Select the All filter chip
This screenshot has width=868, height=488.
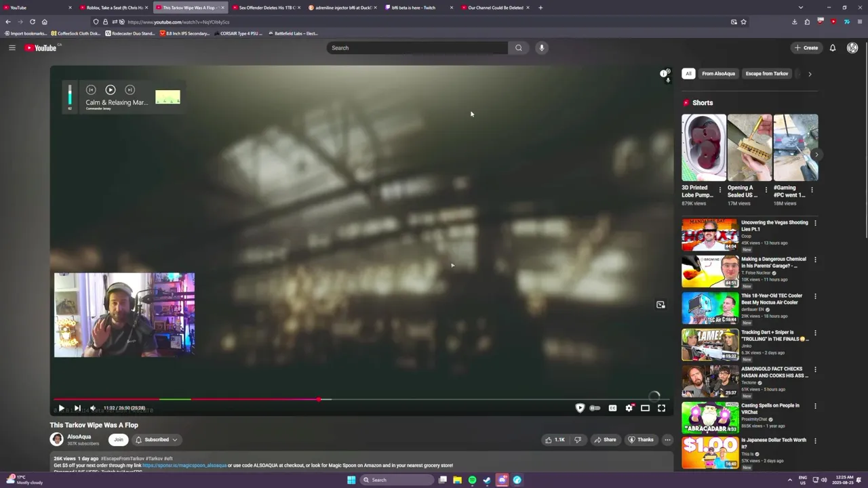pyautogui.click(x=688, y=73)
